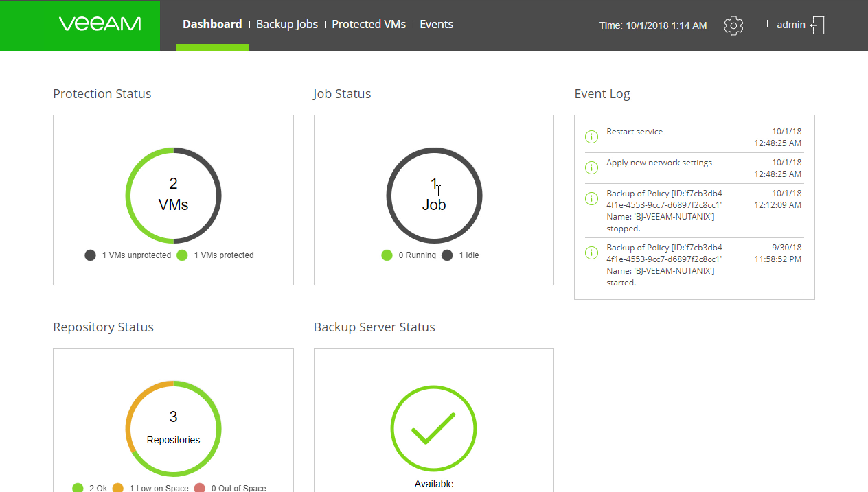Image resolution: width=868 pixels, height=492 pixels.
Task: Click dark dot for VMs unprotected legend
Action: click(90, 255)
